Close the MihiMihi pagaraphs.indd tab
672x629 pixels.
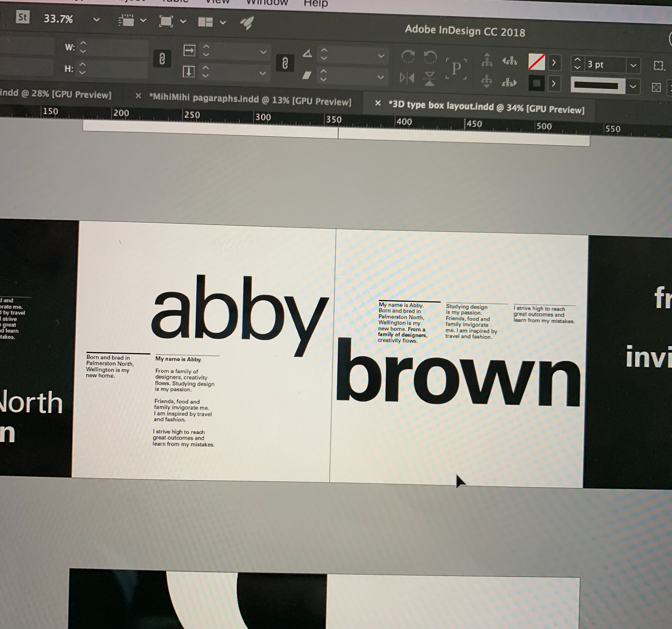click(138, 96)
